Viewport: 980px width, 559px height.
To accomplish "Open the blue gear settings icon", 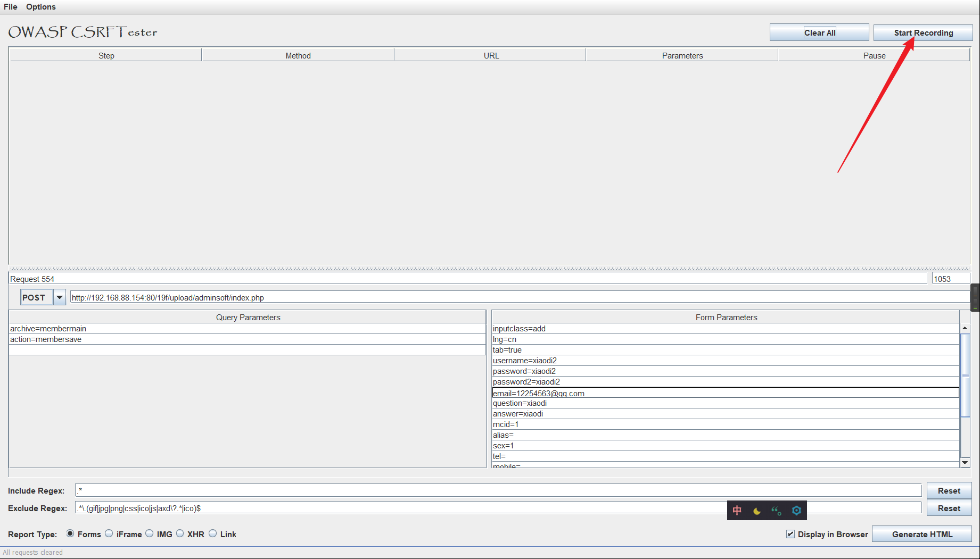I will [x=796, y=510].
